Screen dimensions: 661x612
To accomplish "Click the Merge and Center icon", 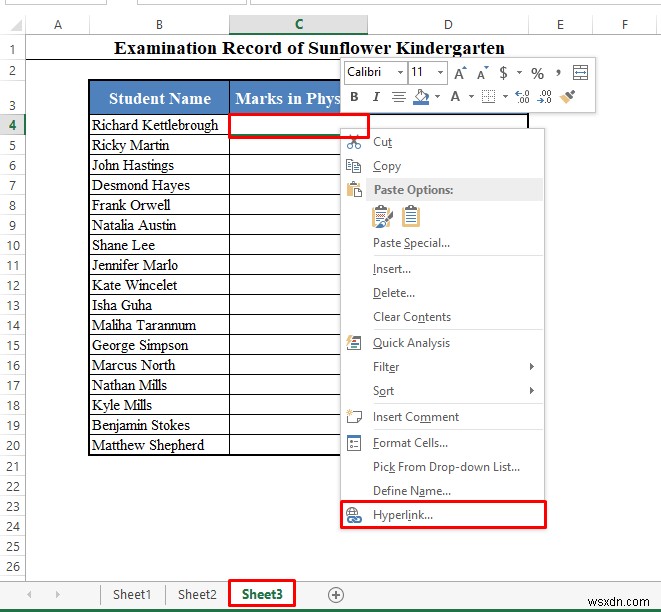I will 580,72.
